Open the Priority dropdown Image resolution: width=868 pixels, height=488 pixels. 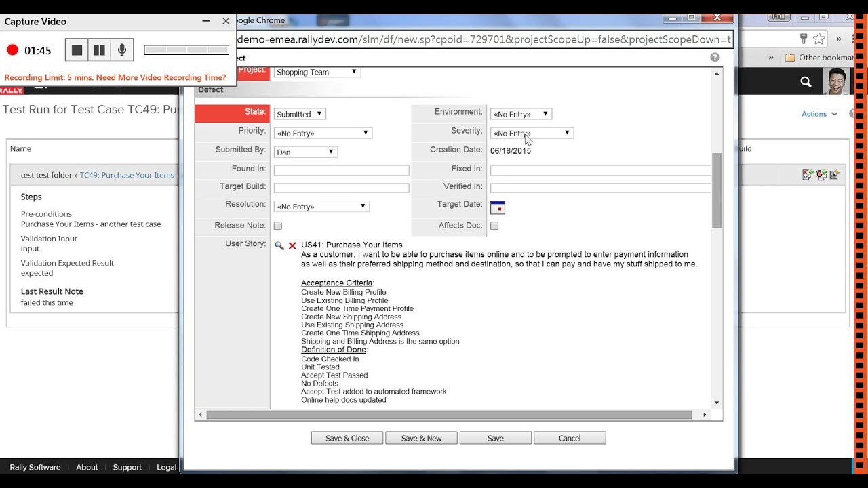[323, 133]
